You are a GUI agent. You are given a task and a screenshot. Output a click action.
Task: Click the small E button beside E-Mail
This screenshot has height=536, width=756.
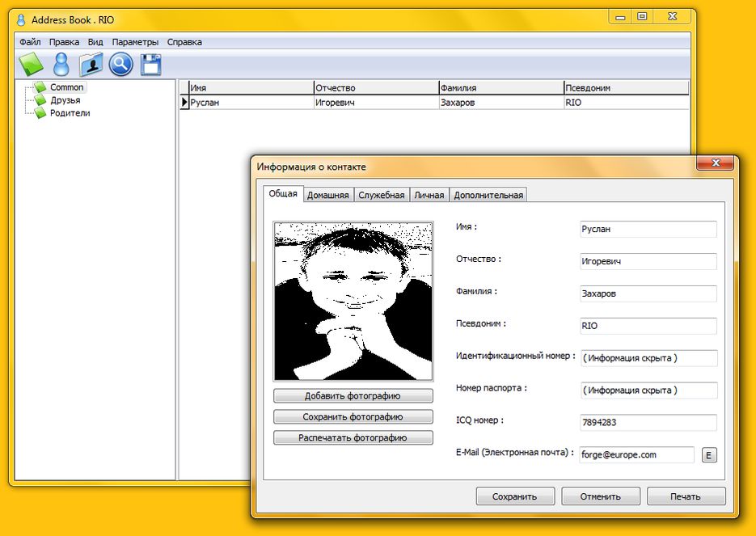tap(709, 454)
